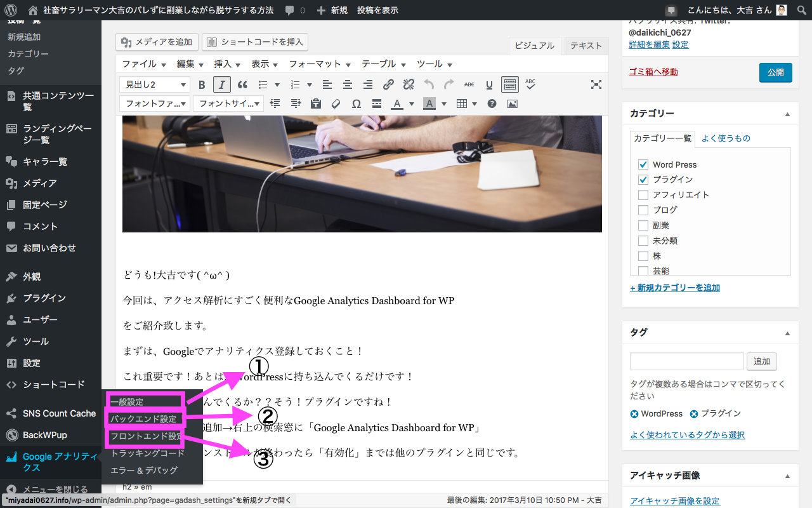Insert a horizontal line
The height and width of the screenshot is (508, 812).
(x=377, y=104)
